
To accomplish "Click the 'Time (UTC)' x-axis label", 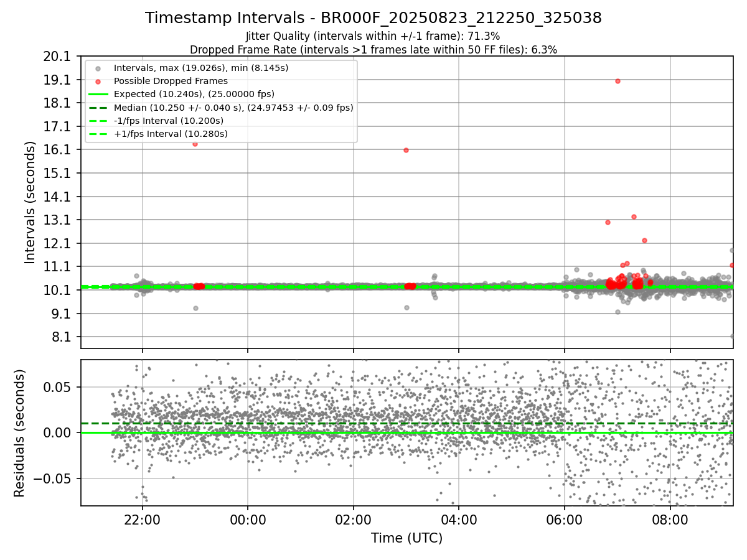I will point(406,538).
